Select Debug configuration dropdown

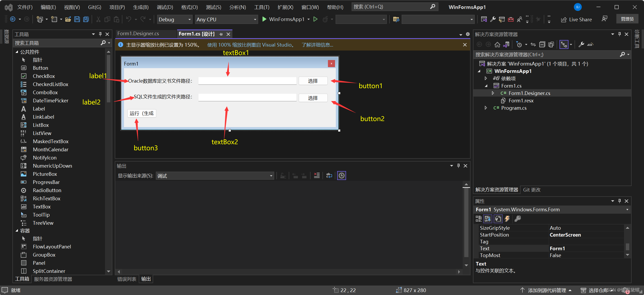173,19
